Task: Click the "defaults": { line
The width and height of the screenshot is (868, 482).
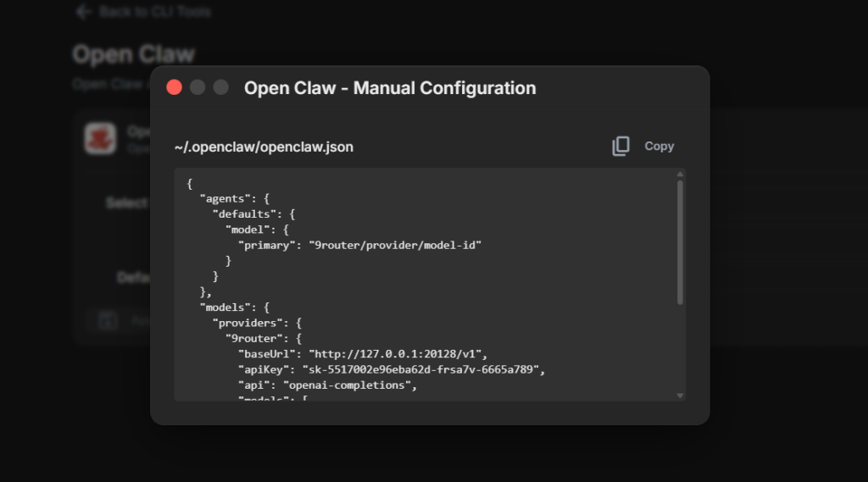Action: coord(253,214)
